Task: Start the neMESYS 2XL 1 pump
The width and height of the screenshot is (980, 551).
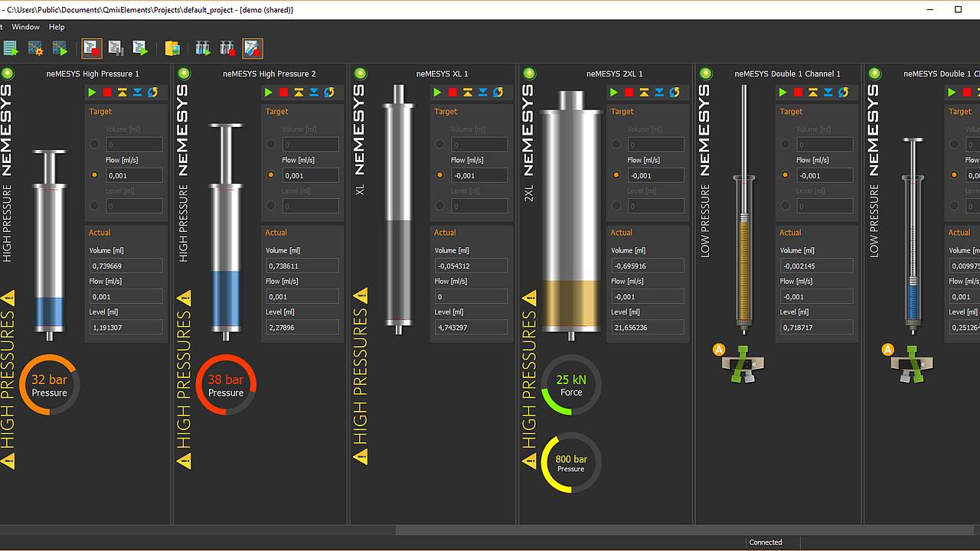Action: click(614, 93)
